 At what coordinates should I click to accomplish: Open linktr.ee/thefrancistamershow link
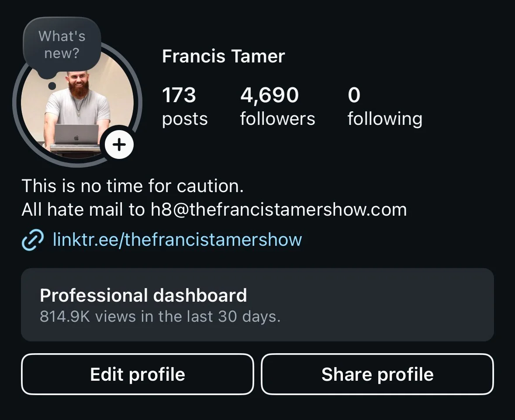tap(177, 239)
